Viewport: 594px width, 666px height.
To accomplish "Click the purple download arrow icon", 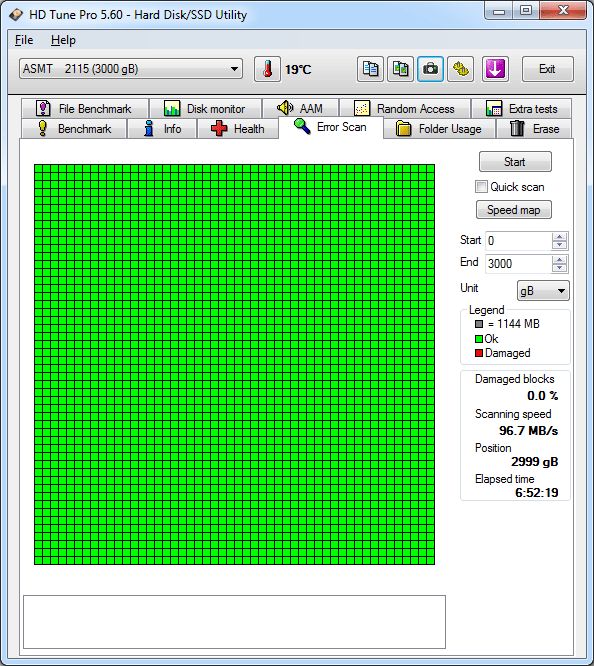I will click(x=495, y=69).
